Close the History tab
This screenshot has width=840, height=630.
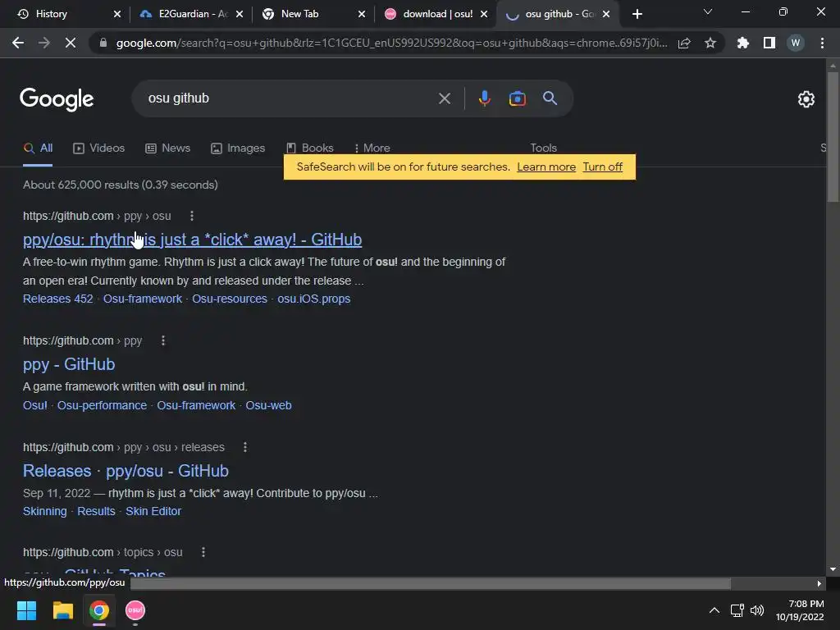click(117, 14)
